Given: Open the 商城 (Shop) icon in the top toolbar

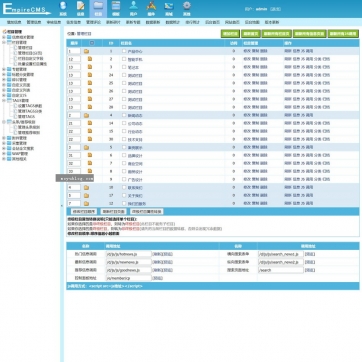Looking at the screenshot, I should [x=169, y=8].
